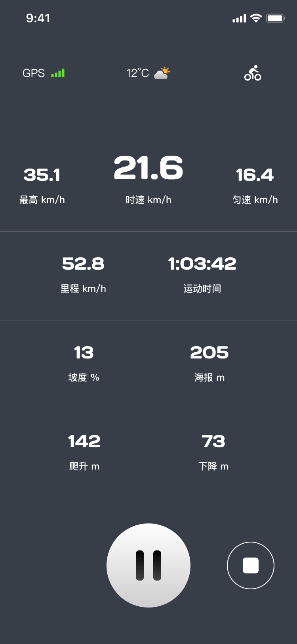Tap the descent value 73
This screenshot has height=644, width=297.
pyautogui.click(x=213, y=441)
